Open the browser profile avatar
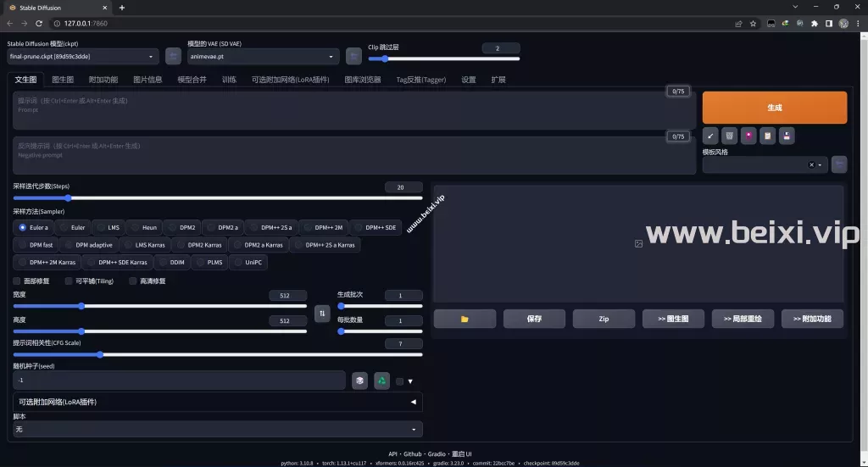The width and height of the screenshot is (868, 467). pyautogui.click(x=843, y=23)
